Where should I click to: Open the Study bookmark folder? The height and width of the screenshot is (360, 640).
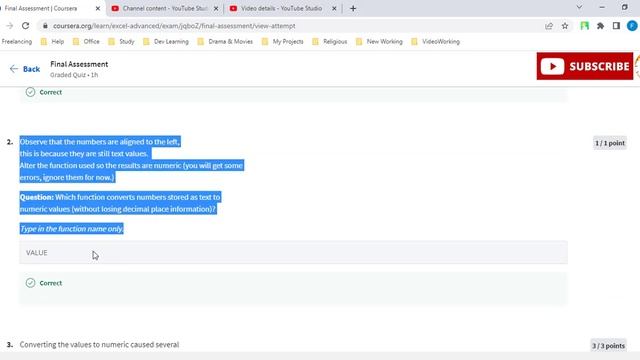[122, 42]
